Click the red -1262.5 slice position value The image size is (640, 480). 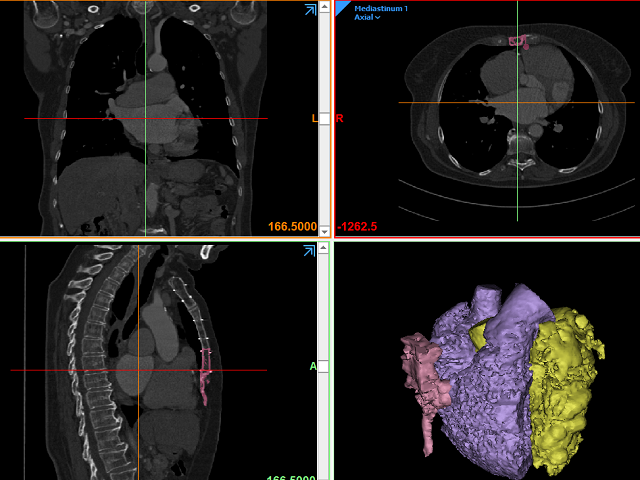(x=357, y=227)
